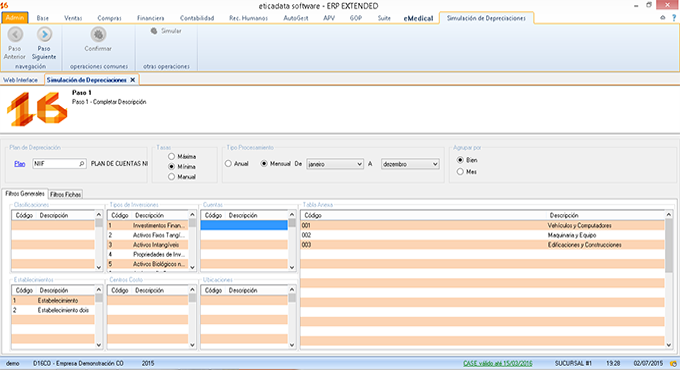Click the status bar notification icon

point(673,363)
